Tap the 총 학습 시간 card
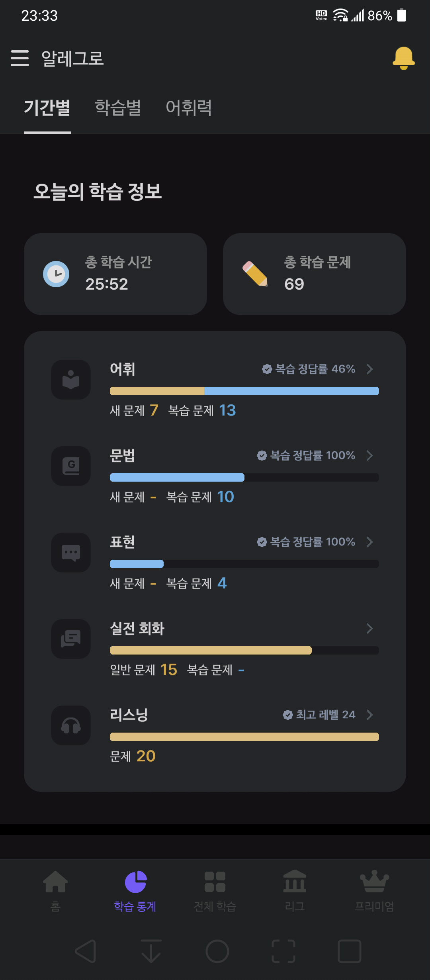Image resolution: width=430 pixels, height=980 pixels. tap(115, 274)
